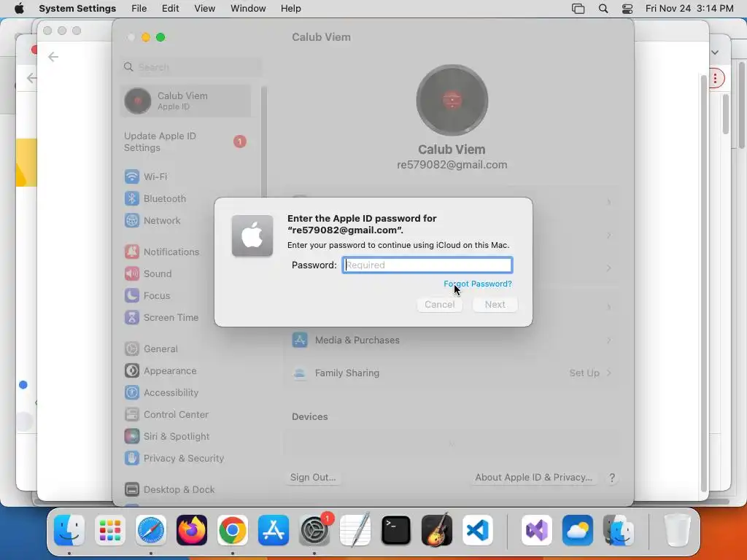The image size is (747, 560).
Task: Click About Apple ID & Privacy… button
Action: click(x=533, y=477)
